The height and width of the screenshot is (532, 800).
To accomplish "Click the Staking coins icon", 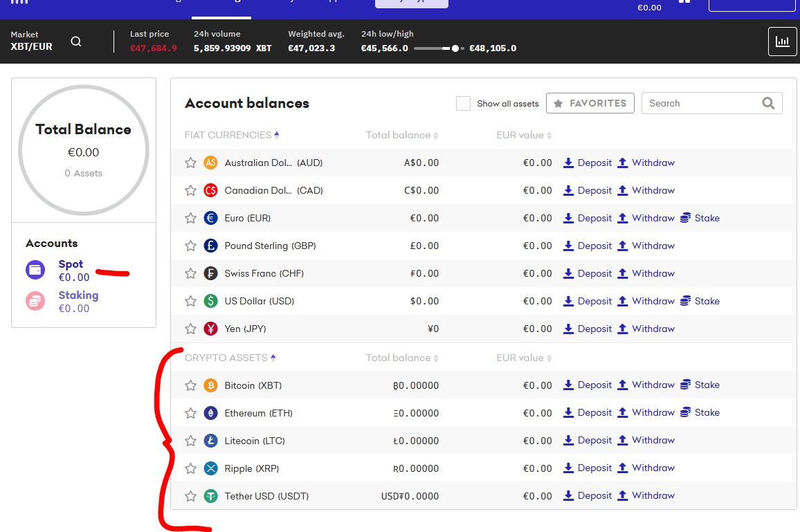I will [x=35, y=301].
